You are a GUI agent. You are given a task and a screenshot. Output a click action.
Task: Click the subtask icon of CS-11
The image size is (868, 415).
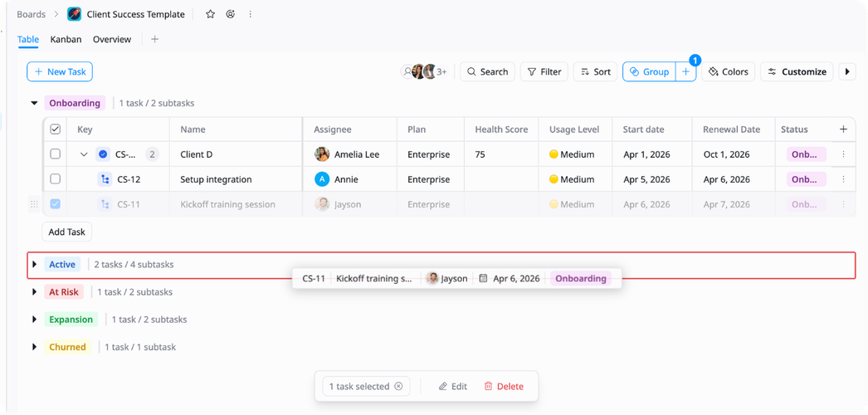[x=105, y=204]
